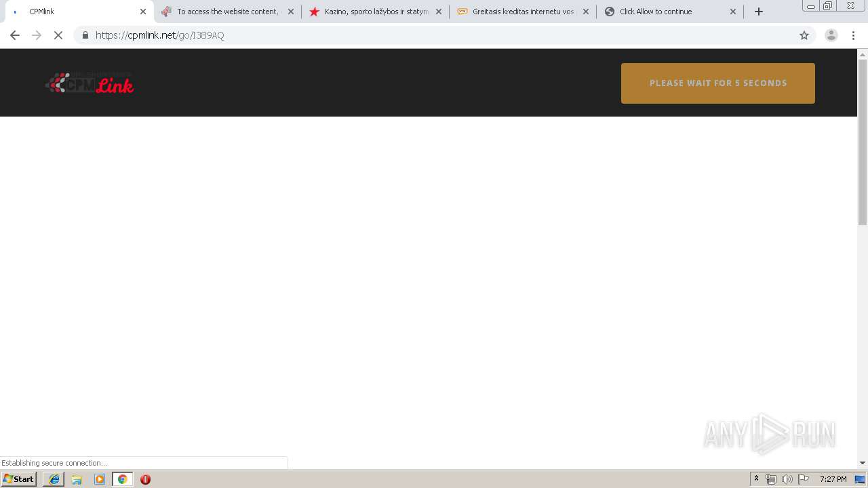Select the Chrome taskbar button
Screen dimensions: 868x488
point(122,479)
